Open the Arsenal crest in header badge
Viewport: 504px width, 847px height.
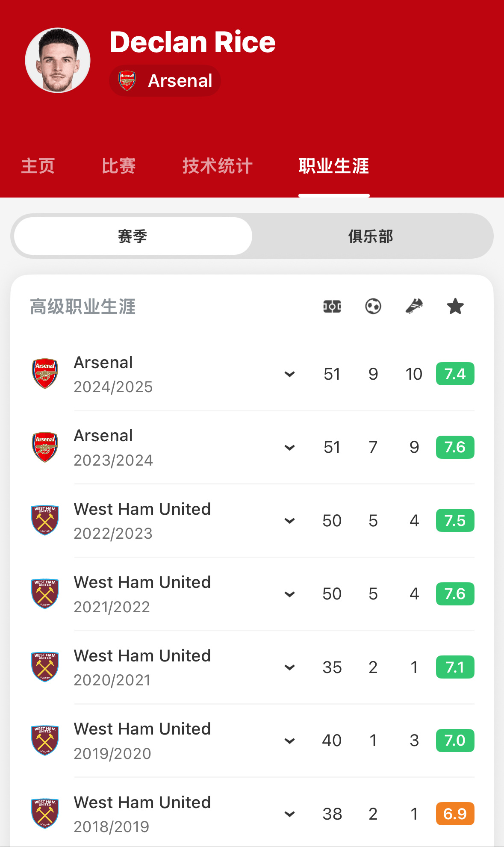(127, 80)
